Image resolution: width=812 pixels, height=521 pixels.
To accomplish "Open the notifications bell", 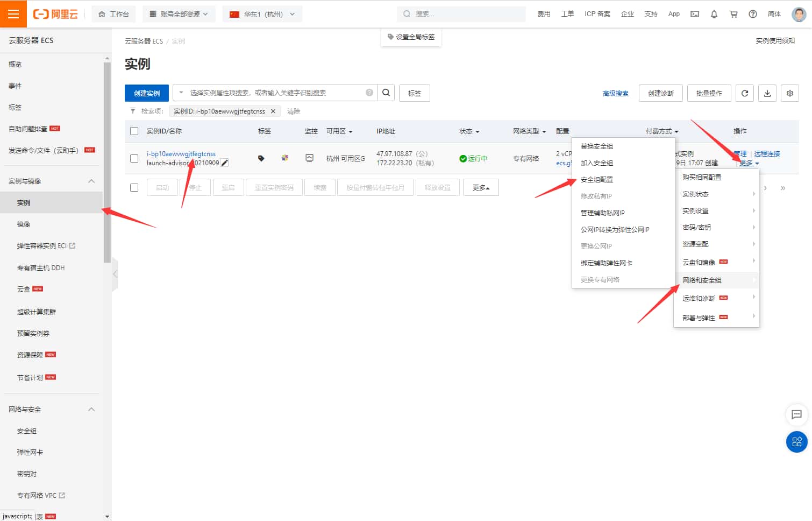I will click(x=714, y=13).
